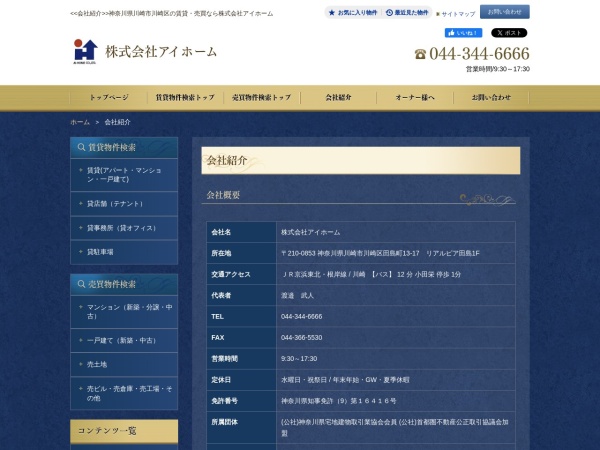Click the 営業時間/9:30～17:30 text in header
The width and height of the screenshot is (600, 450).
pyautogui.click(x=497, y=69)
